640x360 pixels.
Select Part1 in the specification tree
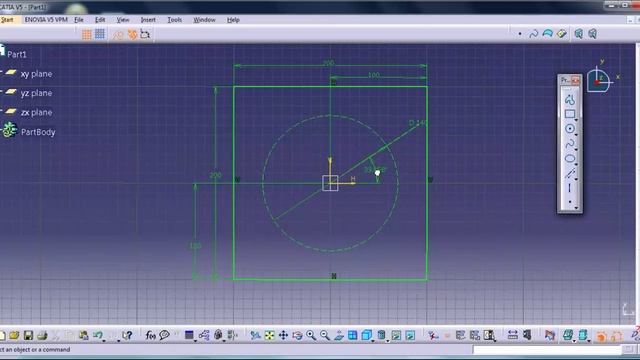point(17,54)
